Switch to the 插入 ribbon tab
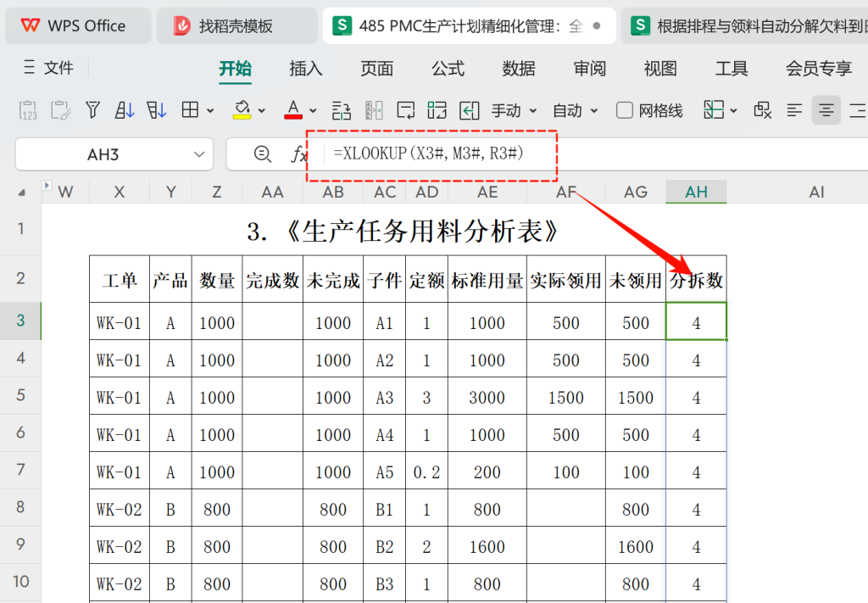The width and height of the screenshot is (868, 603). tap(305, 69)
